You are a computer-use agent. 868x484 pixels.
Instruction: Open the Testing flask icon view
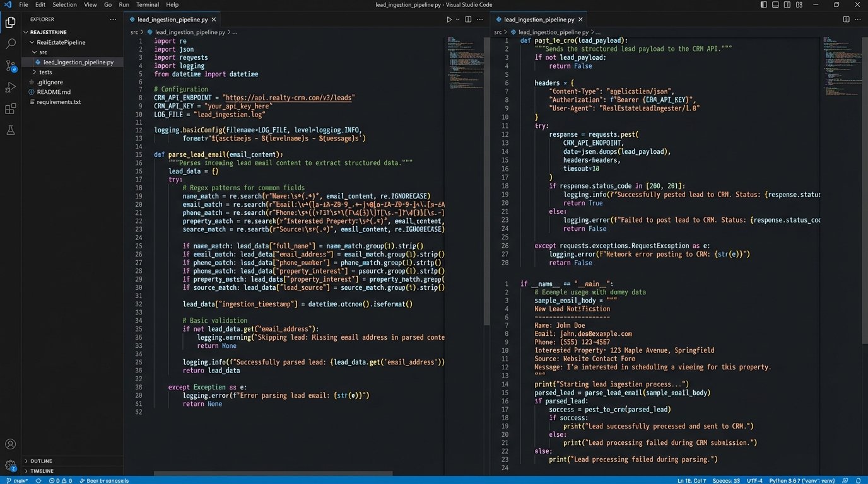coord(11,130)
